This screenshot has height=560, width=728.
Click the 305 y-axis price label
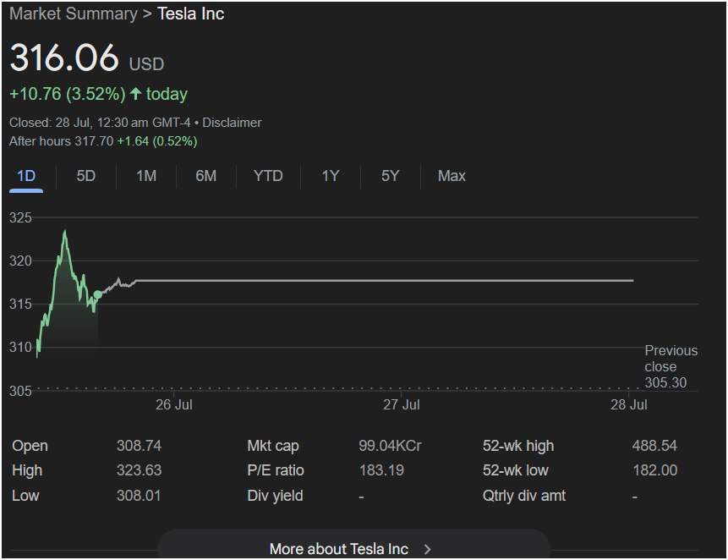point(20,391)
